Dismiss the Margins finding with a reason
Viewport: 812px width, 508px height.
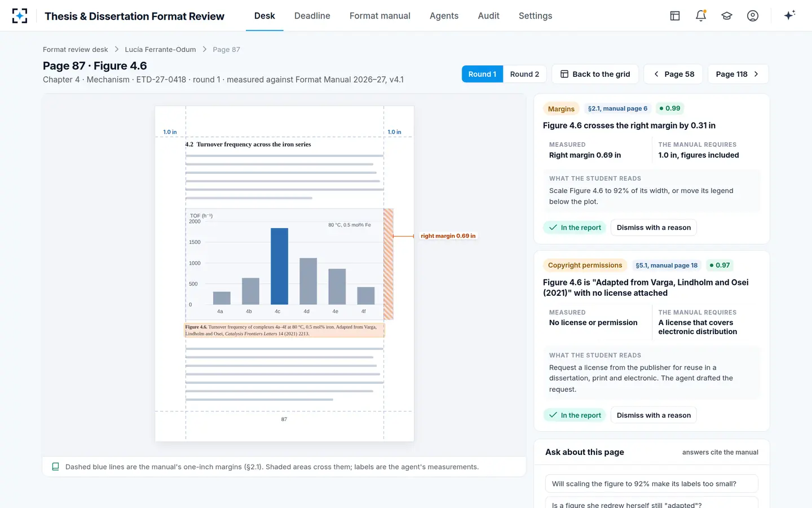pyautogui.click(x=654, y=227)
